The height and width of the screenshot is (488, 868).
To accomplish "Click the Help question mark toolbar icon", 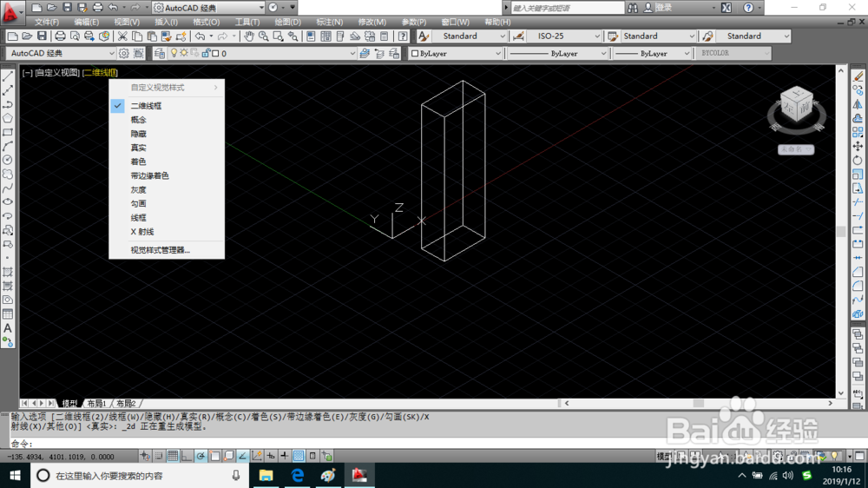I will pyautogui.click(x=403, y=36).
